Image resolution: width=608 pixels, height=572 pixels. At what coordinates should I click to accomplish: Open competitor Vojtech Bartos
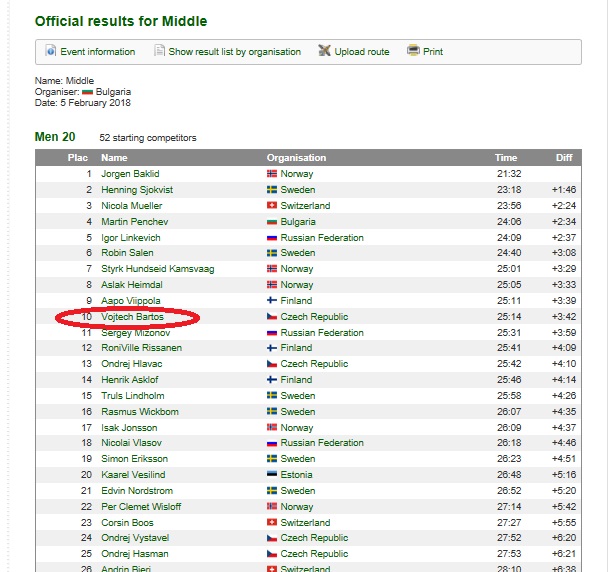click(x=133, y=317)
